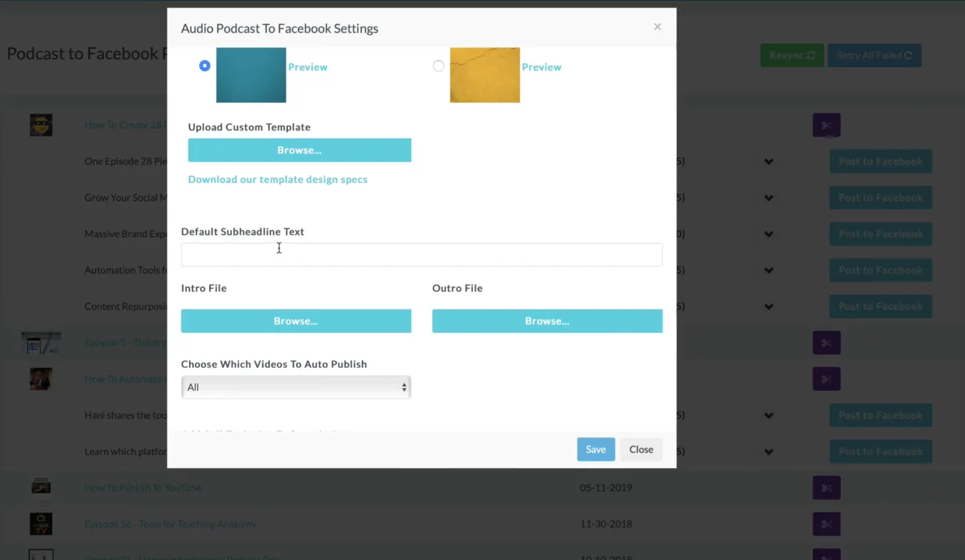
Task: Post Learn which platform row to Facebook
Action: click(x=880, y=451)
